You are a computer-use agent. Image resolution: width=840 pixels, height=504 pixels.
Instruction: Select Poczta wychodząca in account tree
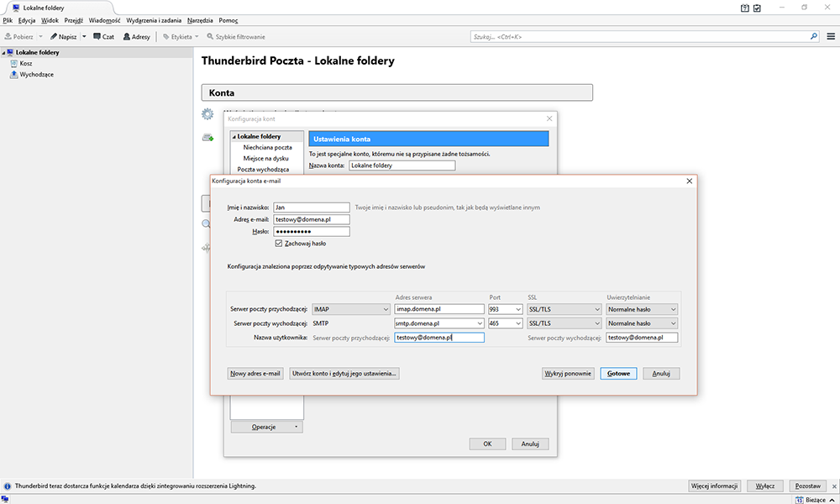263,169
